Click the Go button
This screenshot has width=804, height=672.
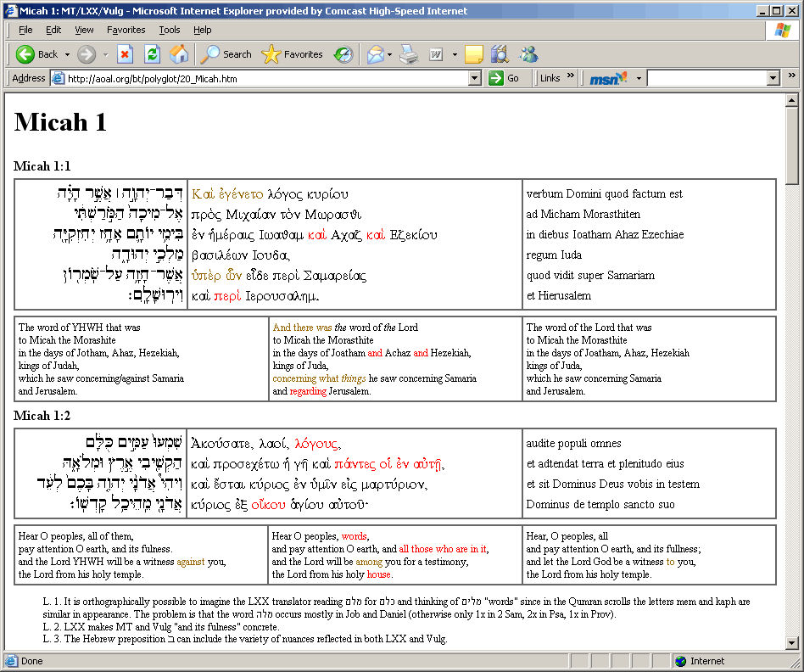point(505,78)
